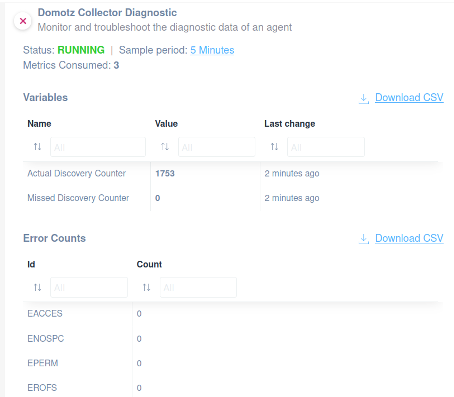
Task: Click the Variables section heading
Action: (45, 97)
